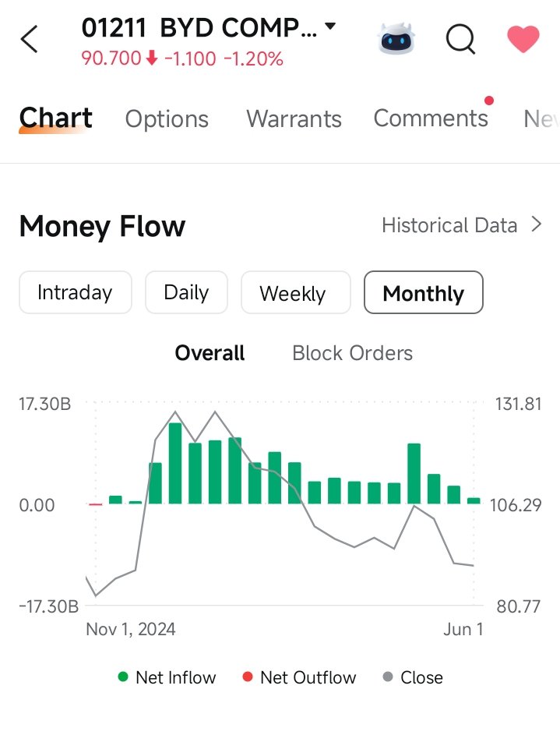Select the Daily period button
The width and height of the screenshot is (560, 735).
coord(186,292)
